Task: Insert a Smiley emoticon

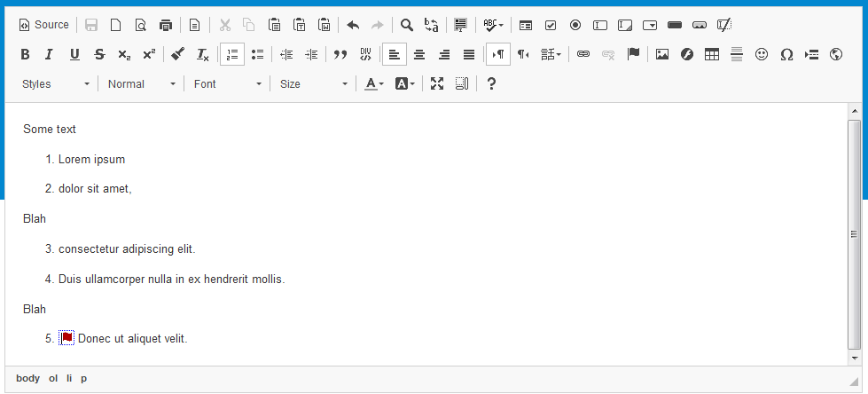Action: pyautogui.click(x=762, y=54)
